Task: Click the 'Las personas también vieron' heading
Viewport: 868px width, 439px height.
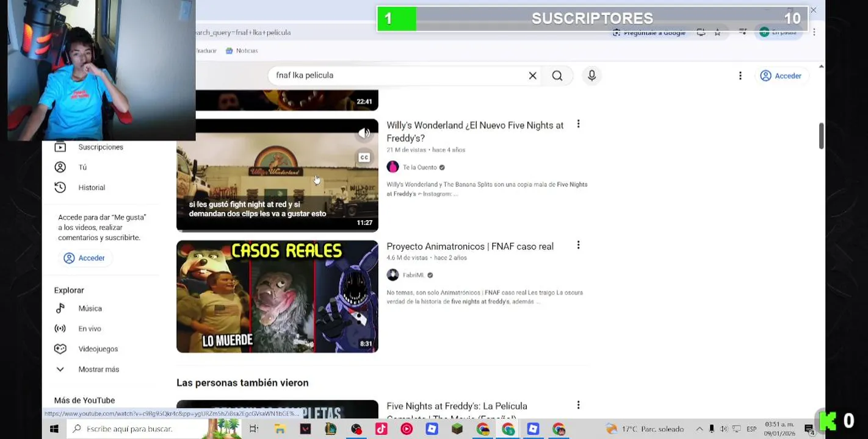Action: tap(242, 383)
